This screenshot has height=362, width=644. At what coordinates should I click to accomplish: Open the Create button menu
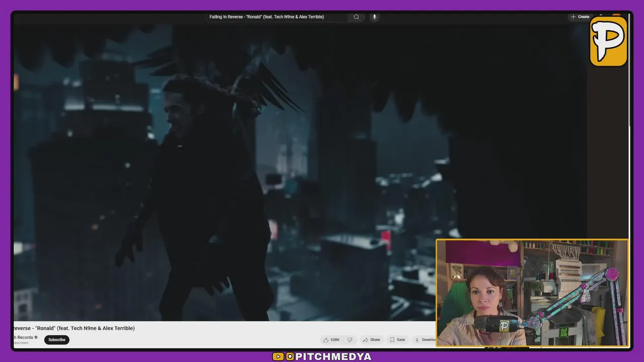click(x=580, y=17)
